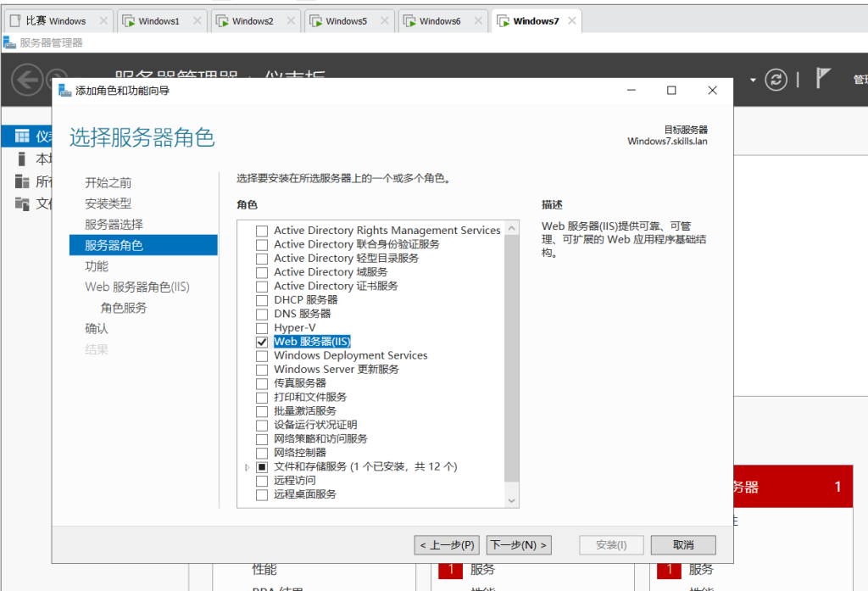Click the refresh icon in header

tap(776, 80)
